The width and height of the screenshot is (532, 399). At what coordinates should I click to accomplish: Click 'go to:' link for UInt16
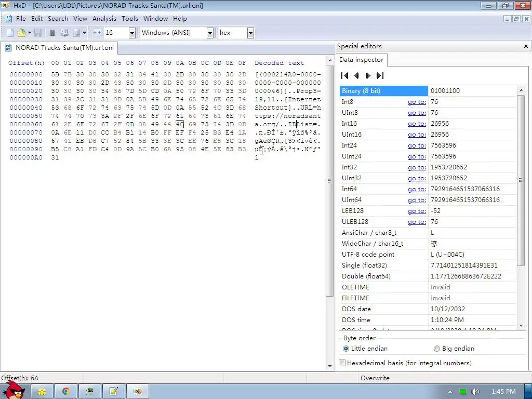[x=417, y=135]
